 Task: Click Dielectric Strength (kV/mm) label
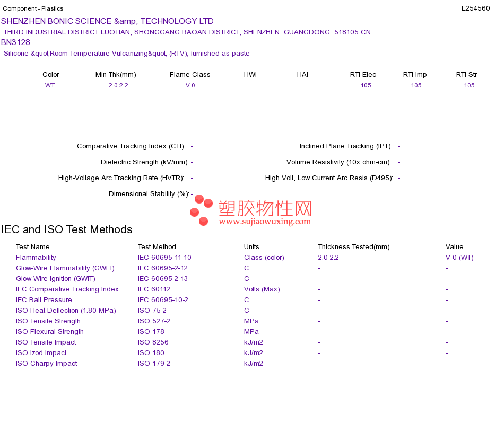[145, 162]
